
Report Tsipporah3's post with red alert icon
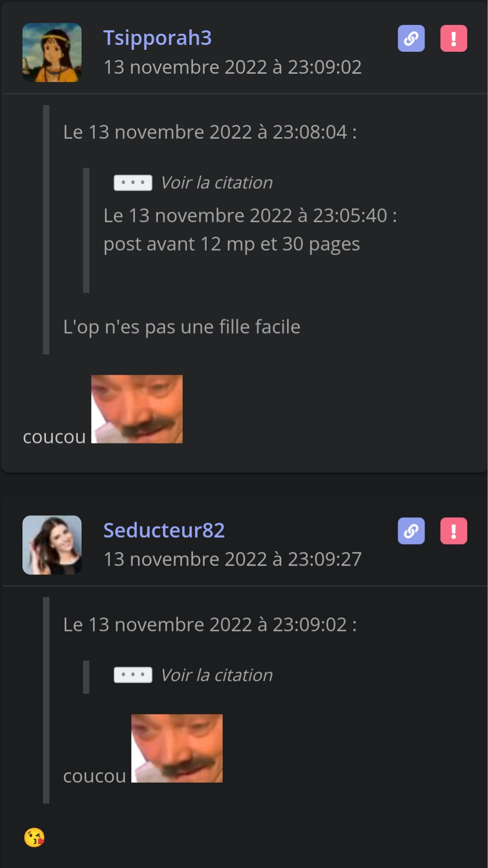[453, 38]
